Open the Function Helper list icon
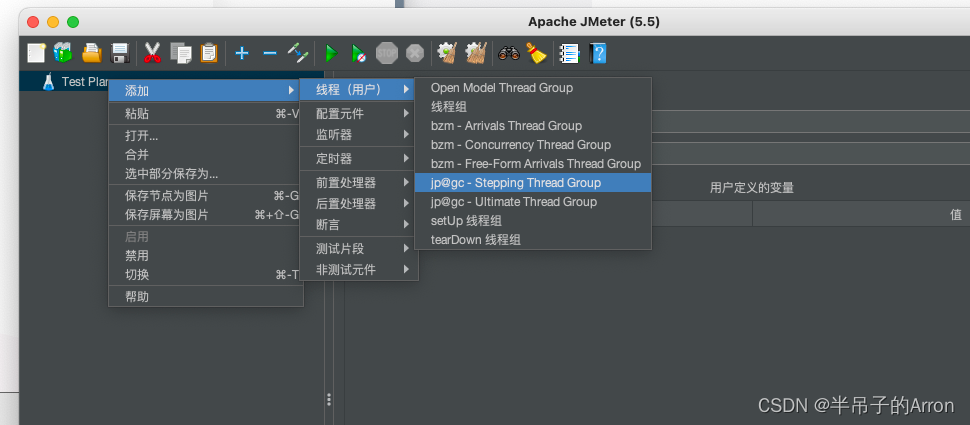Image resolution: width=970 pixels, height=425 pixels. (569, 53)
